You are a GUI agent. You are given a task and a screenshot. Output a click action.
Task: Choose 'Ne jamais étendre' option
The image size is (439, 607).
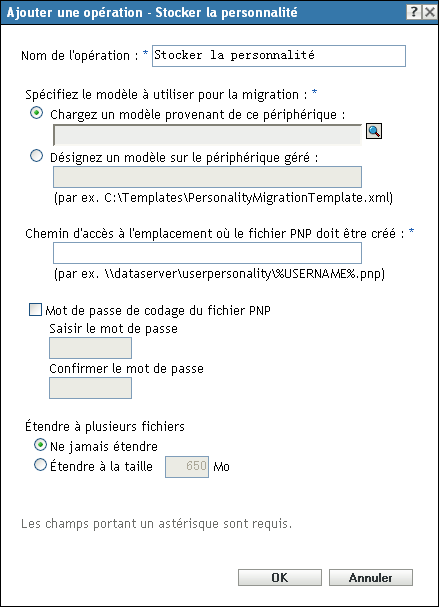[40, 445]
